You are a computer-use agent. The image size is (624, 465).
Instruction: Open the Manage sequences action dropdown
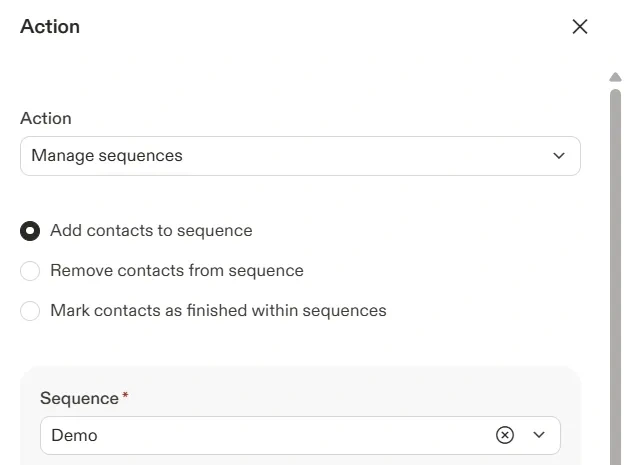tap(300, 156)
